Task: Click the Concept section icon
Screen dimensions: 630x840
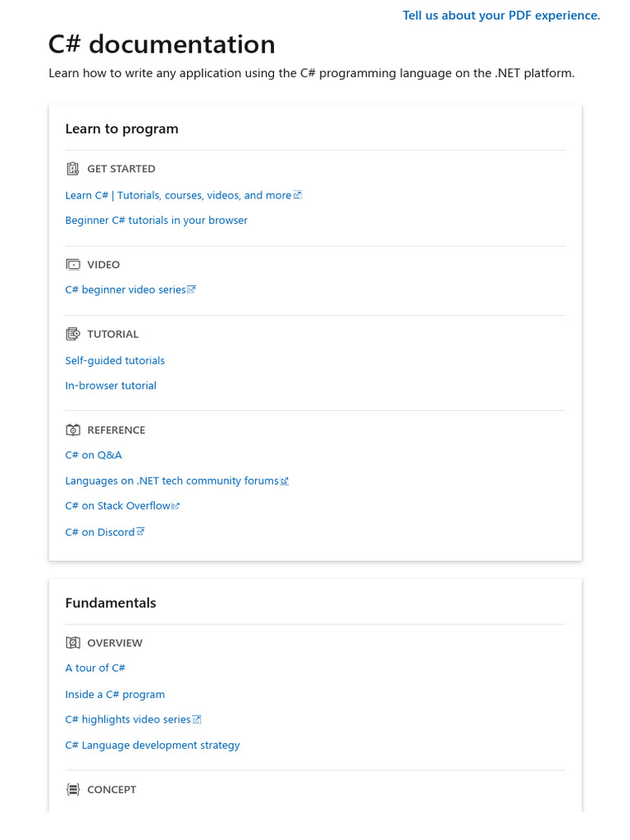Action: (x=72, y=790)
